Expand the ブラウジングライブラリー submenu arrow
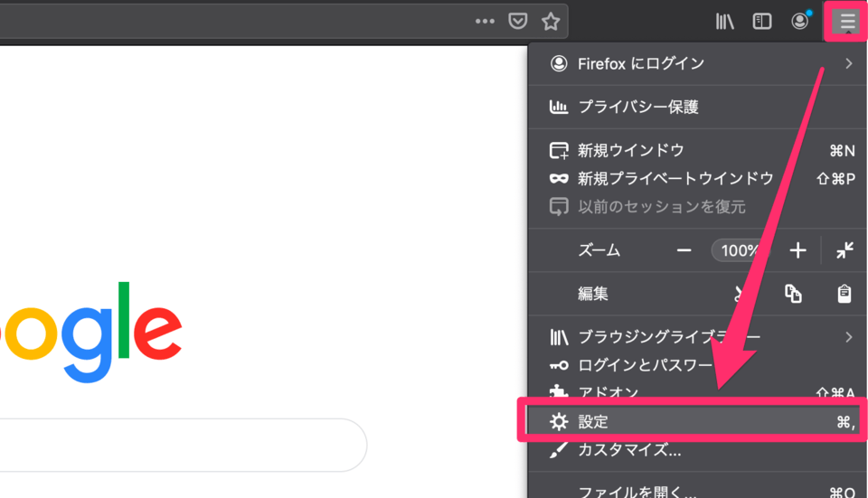Image resolution: width=868 pixels, height=498 pixels. coord(849,337)
